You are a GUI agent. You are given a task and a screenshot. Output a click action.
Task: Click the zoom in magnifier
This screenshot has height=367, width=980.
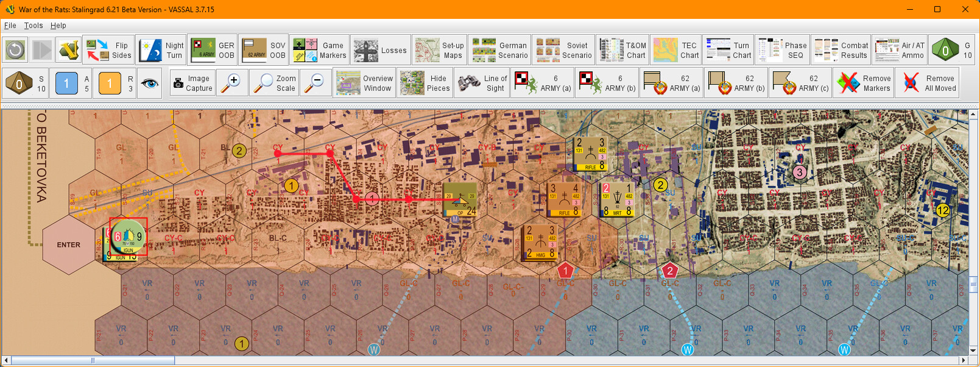[x=232, y=83]
